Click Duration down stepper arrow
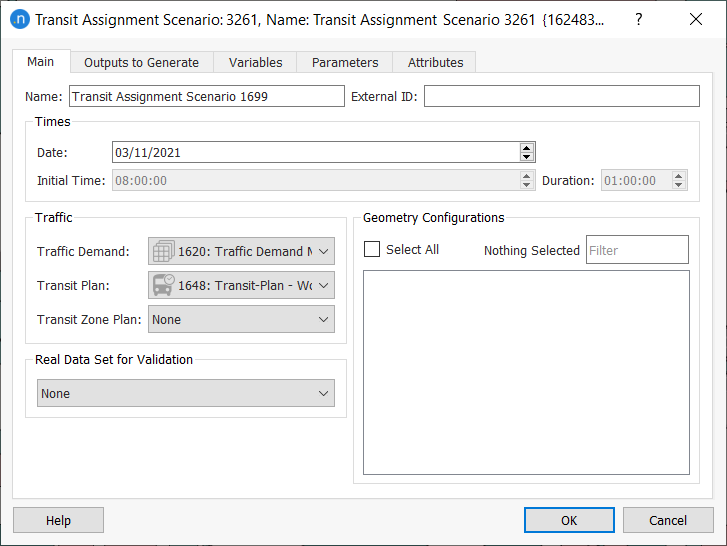727x546 pixels. coord(678,184)
